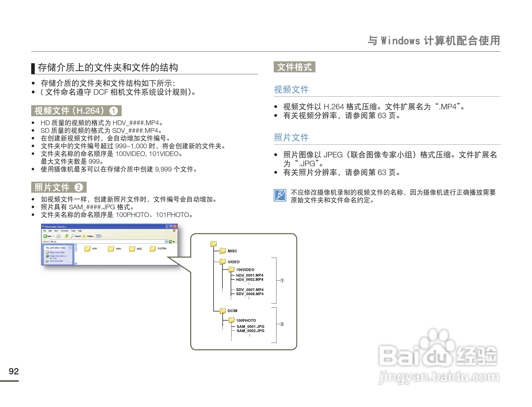The width and height of the screenshot is (532, 407).
Task: Click the '视频文件 (H.264)' section heading
Action: 76,111
